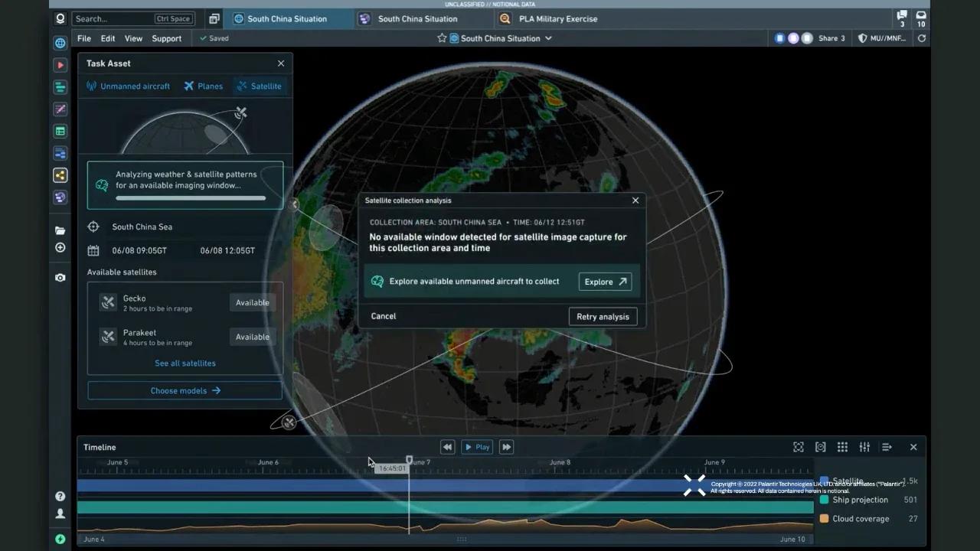Open the camera/snapshot tool in the left sidebar
Image resolution: width=980 pixels, height=551 pixels.
coord(60,277)
